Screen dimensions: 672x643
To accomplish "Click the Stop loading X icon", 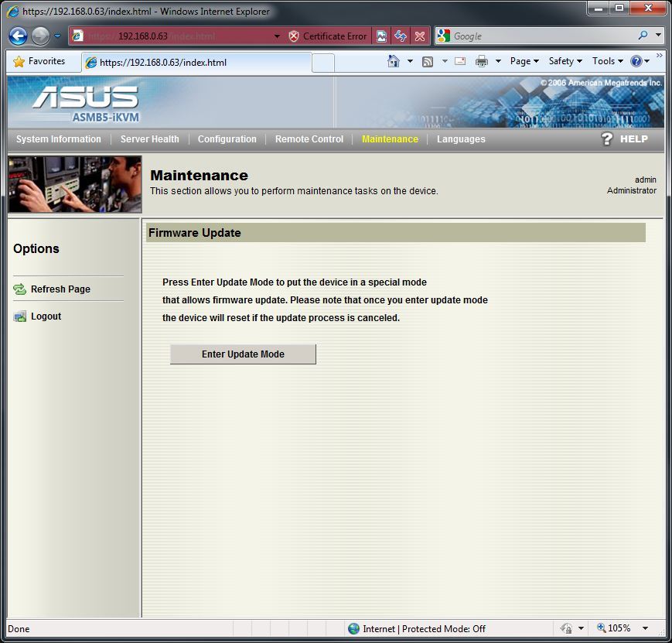I will (420, 36).
